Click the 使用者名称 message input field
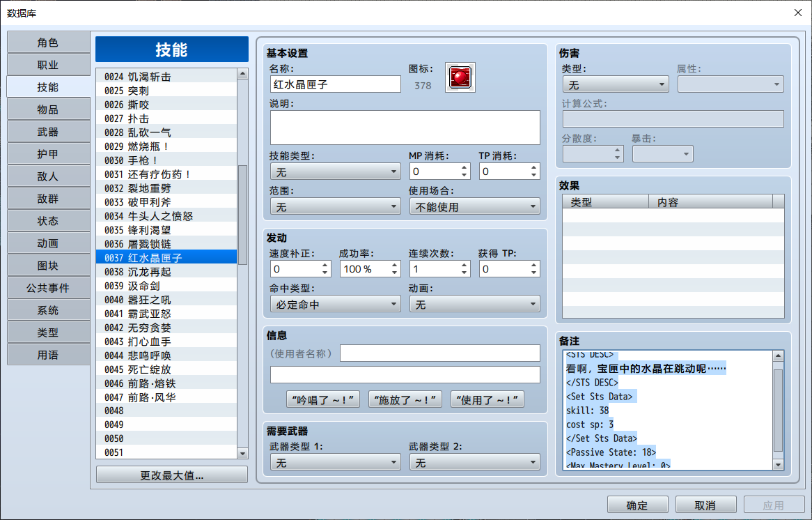Viewport: 812px width, 520px height. 440,353
